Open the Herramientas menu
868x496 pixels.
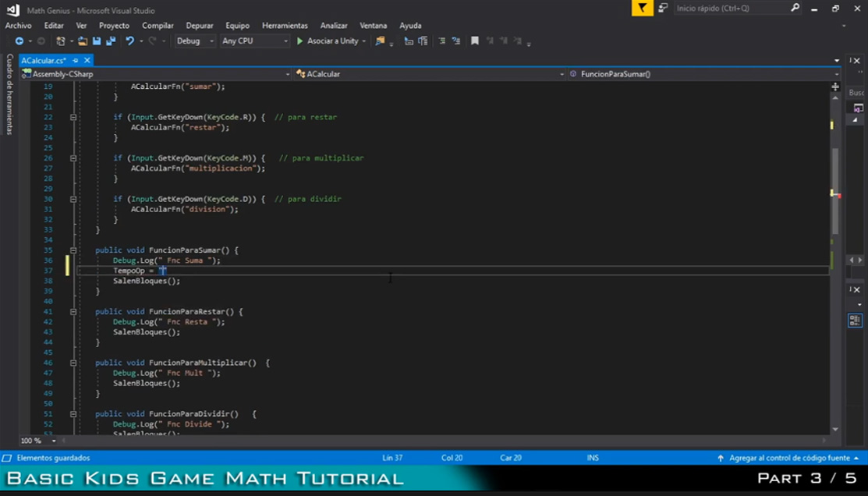pos(285,26)
